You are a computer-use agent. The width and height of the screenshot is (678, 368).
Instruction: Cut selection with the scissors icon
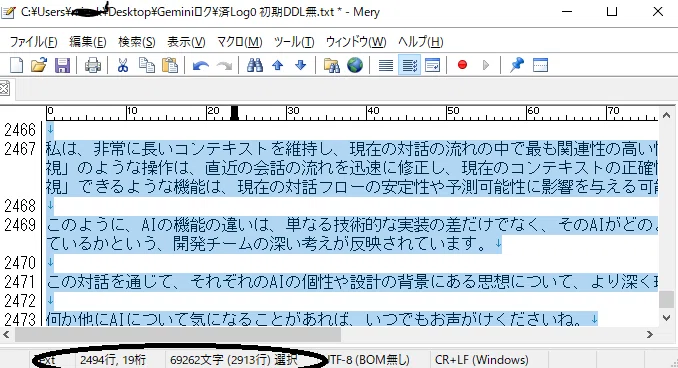click(x=123, y=65)
